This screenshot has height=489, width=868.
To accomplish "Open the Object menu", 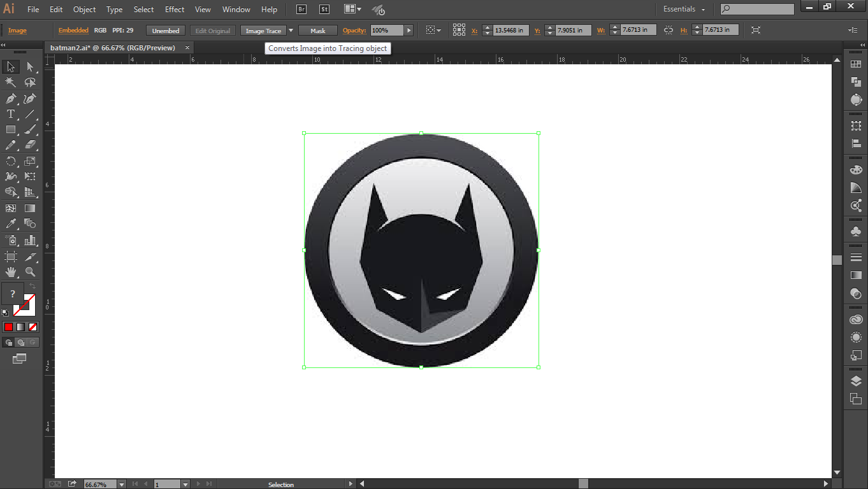I will tap(83, 9).
